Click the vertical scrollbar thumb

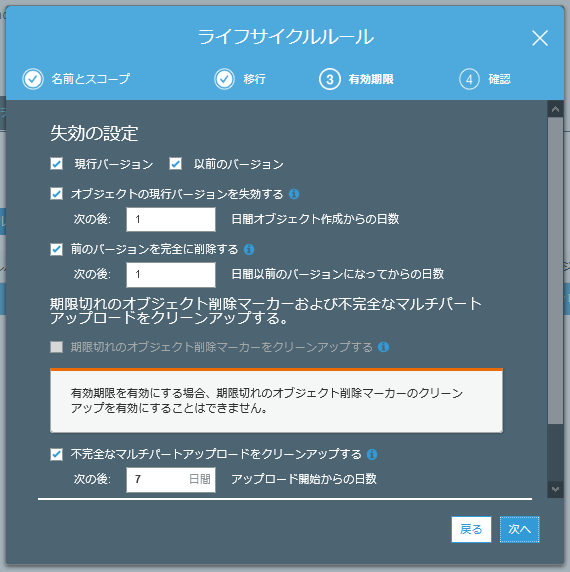click(555, 270)
